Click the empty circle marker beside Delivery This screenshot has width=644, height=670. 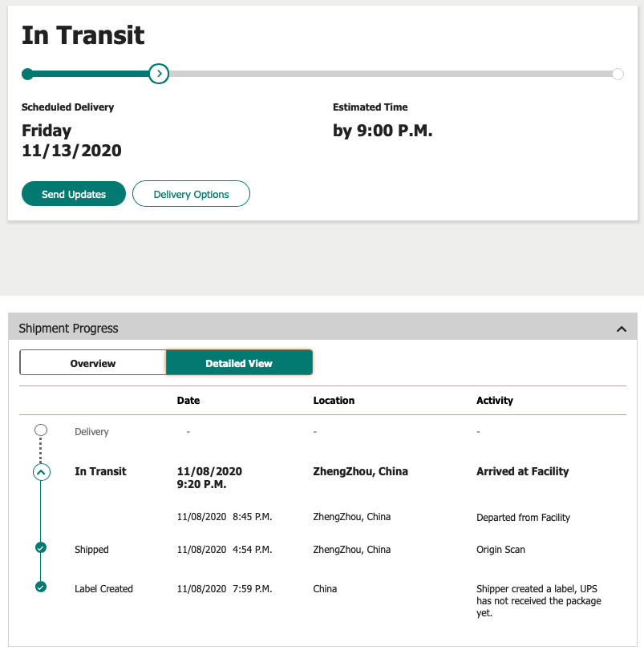(41, 430)
